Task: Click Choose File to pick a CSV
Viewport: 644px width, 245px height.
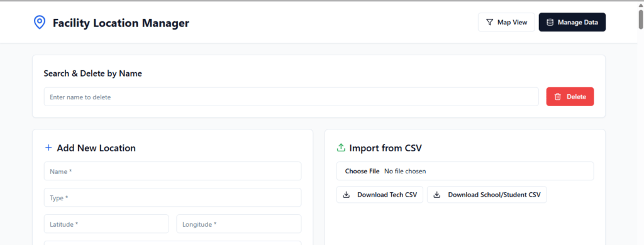Action: point(362,171)
